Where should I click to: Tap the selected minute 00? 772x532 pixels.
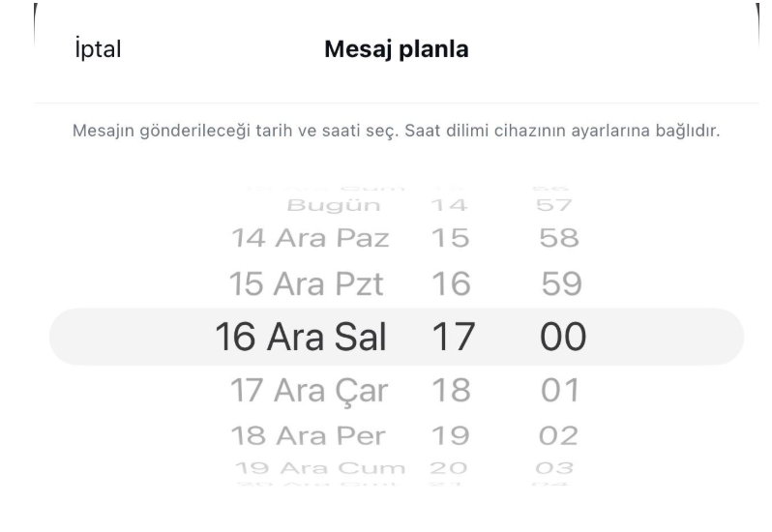560,336
